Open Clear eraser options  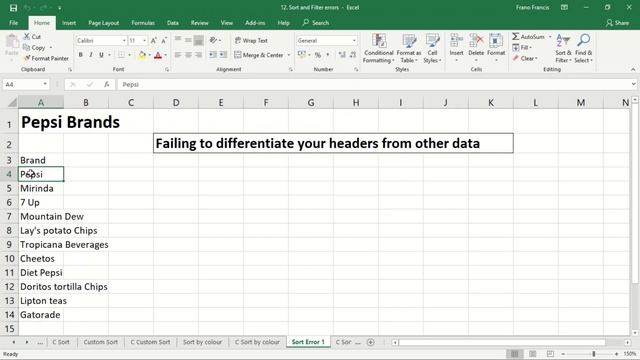pyautogui.click(x=525, y=58)
